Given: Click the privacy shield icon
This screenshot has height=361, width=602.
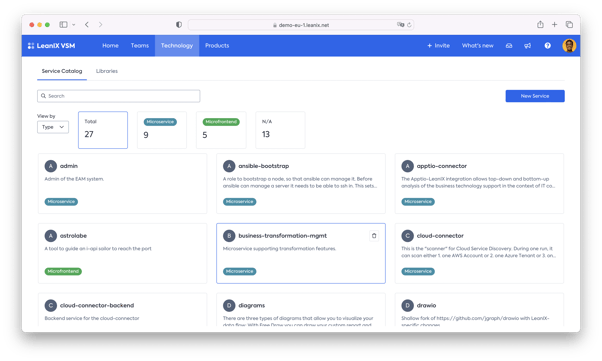Looking at the screenshot, I should click(x=179, y=25).
